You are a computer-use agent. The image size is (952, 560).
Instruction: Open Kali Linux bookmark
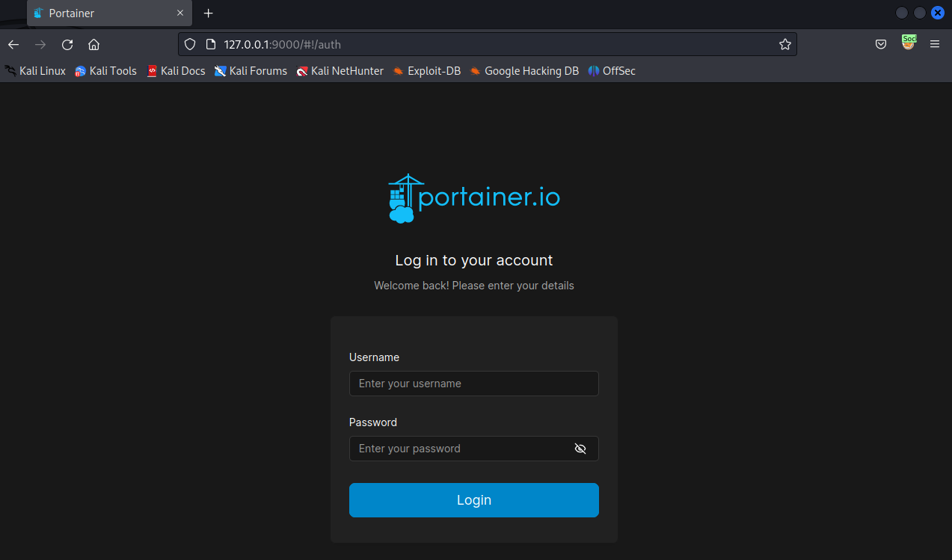click(35, 71)
